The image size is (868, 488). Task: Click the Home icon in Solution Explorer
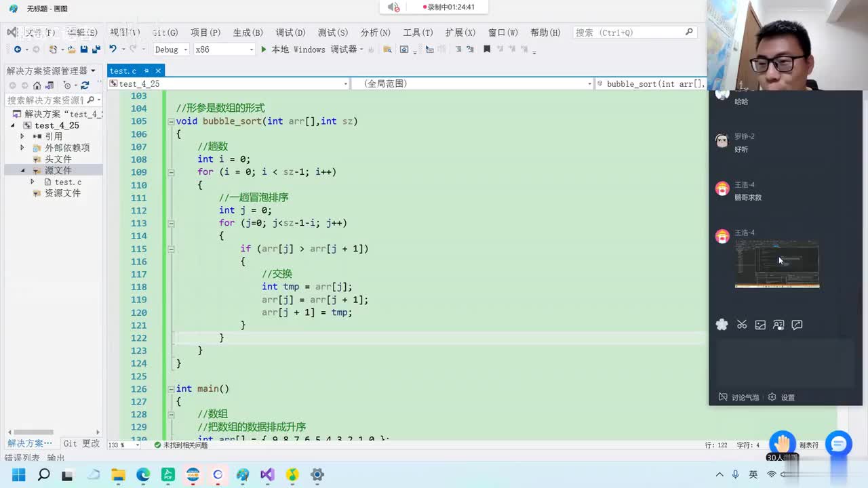(37, 85)
